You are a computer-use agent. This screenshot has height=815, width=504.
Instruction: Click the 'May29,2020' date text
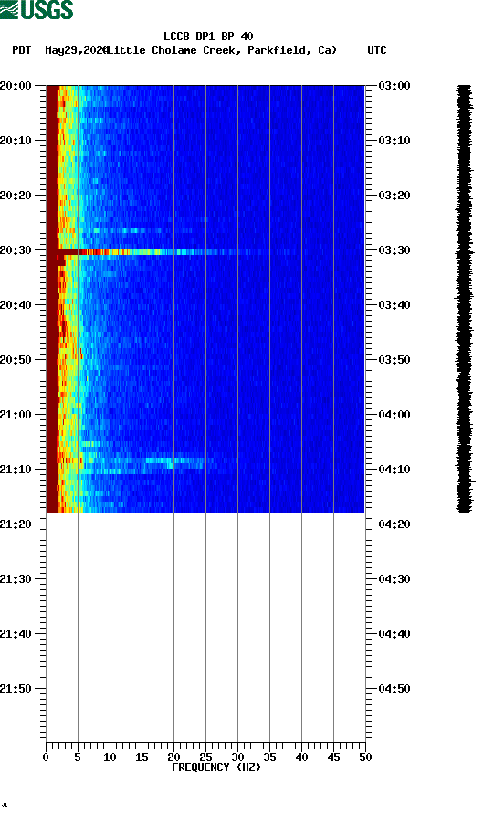tap(76, 50)
